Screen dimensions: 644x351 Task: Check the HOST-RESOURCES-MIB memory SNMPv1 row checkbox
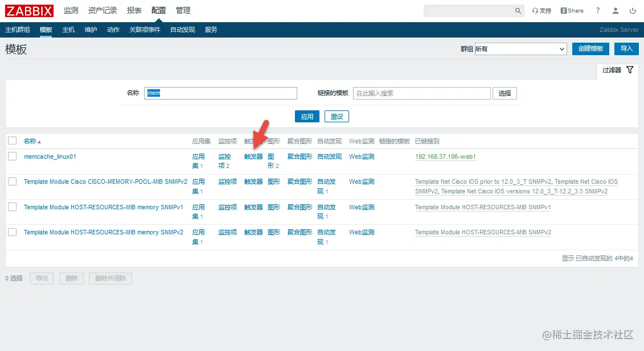point(13,207)
